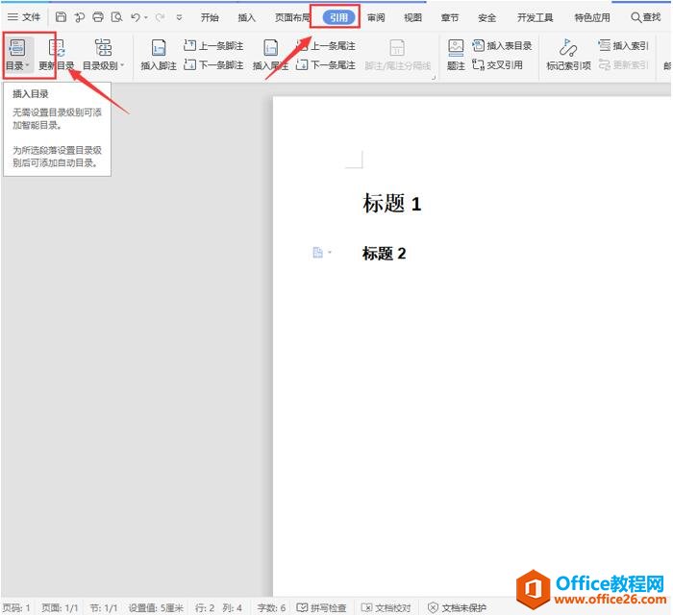Switch to the 审阅 tab
Image resolution: width=673 pixels, height=616 pixels.
pyautogui.click(x=376, y=17)
